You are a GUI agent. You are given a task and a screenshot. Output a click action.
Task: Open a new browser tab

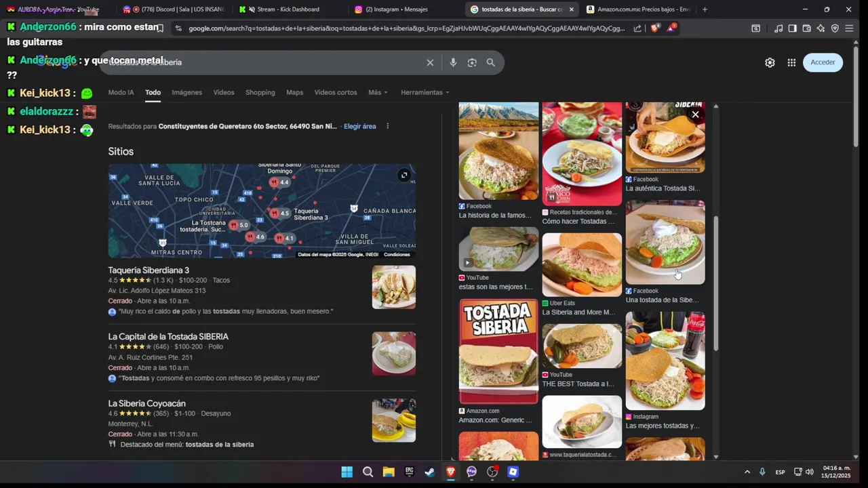(x=705, y=9)
